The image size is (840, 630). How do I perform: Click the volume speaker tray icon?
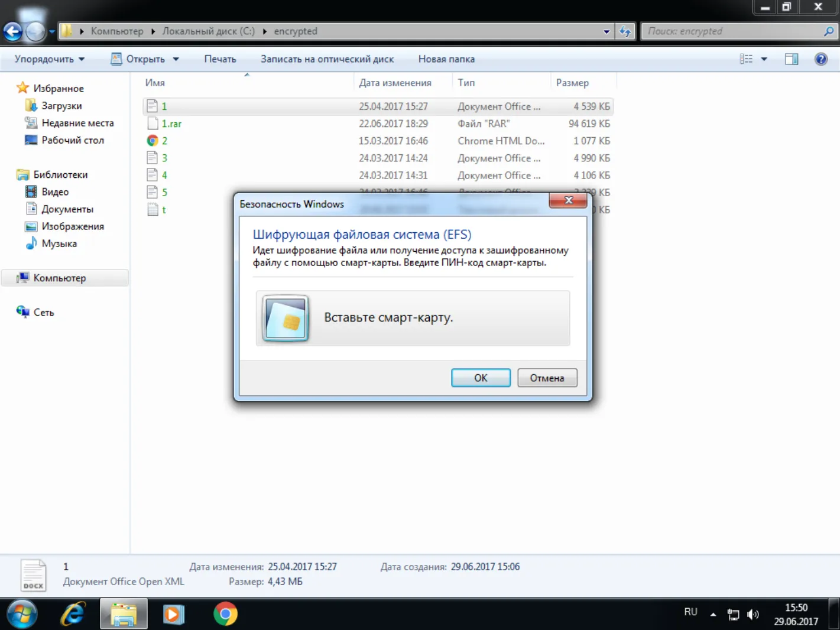753,615
